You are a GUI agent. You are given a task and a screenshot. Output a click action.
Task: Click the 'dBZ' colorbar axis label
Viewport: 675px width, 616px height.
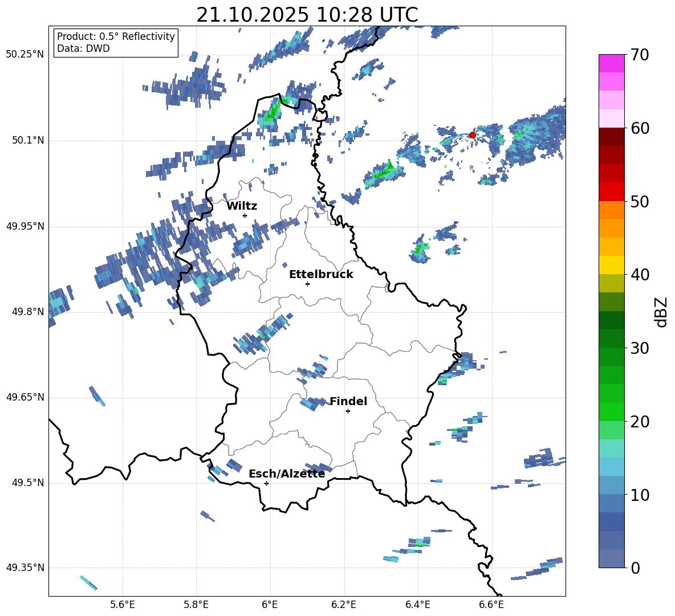point(662,312)
